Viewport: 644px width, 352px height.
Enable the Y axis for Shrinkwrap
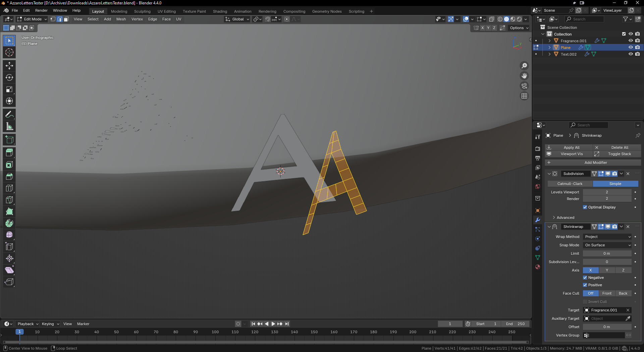pos(607,270)
